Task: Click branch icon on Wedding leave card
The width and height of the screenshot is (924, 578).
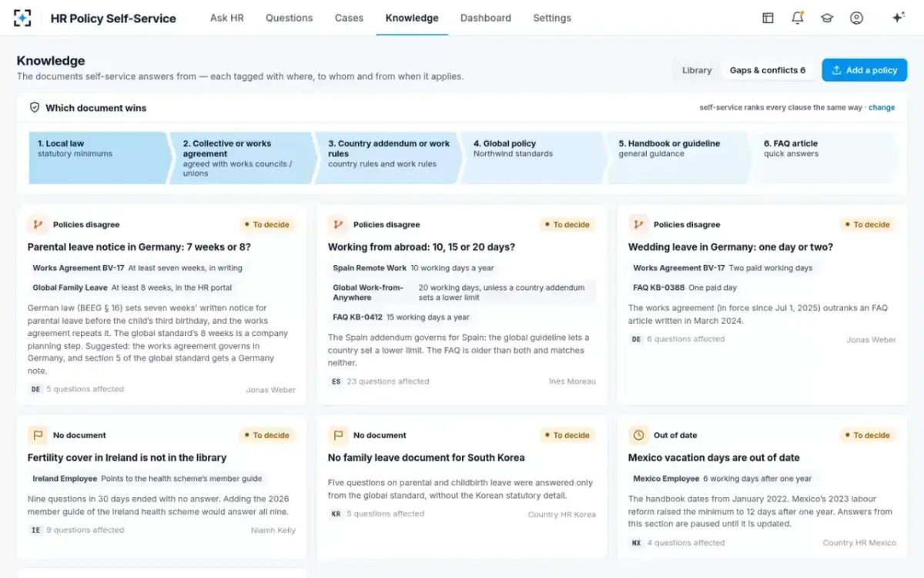Action: (x=638, y=224)
